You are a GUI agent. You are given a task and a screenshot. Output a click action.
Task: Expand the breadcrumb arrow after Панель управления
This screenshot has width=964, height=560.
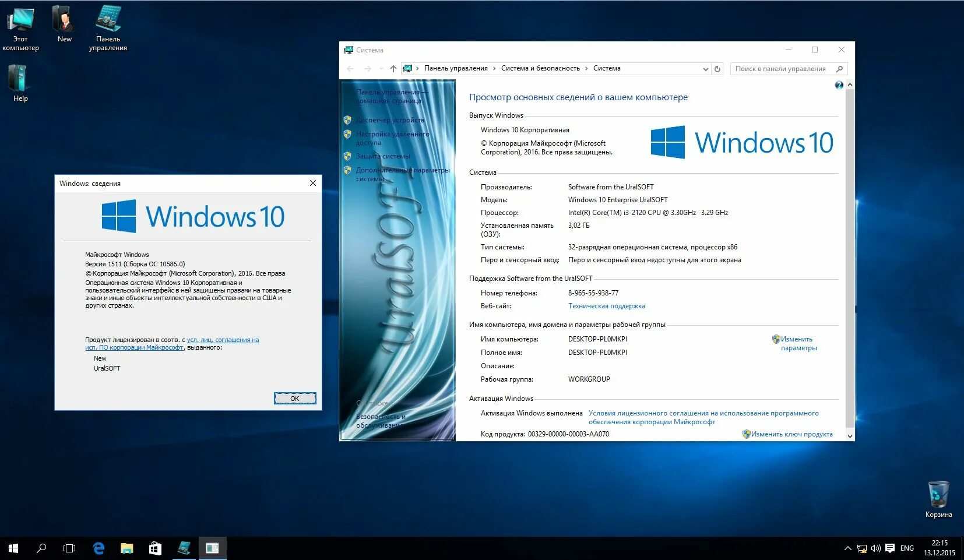click(494, 68)
